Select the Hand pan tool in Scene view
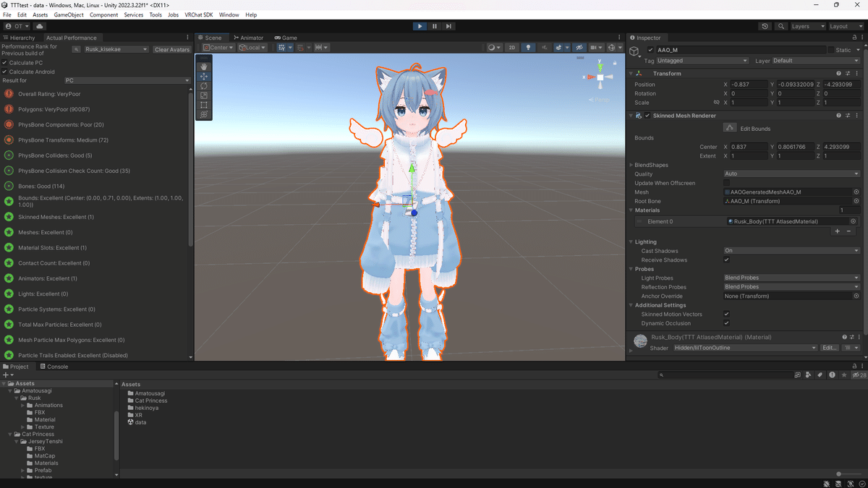The height and width of the screenshot is (488, 868). [203, 66]
